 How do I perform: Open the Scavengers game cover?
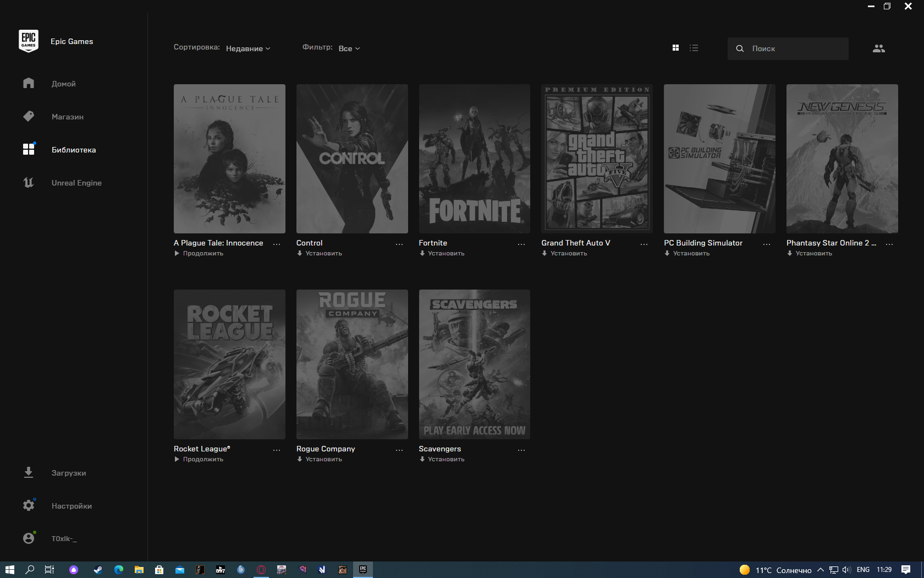(x=475, y=364)
